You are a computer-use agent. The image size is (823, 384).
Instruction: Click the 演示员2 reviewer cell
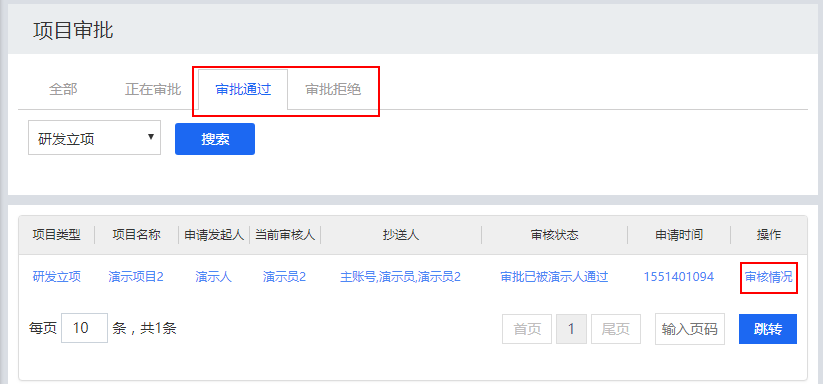click(284, 277)
